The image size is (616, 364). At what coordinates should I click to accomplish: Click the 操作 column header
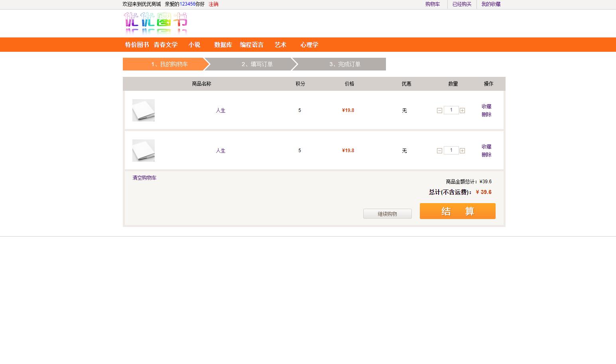(x=488, y=84)
